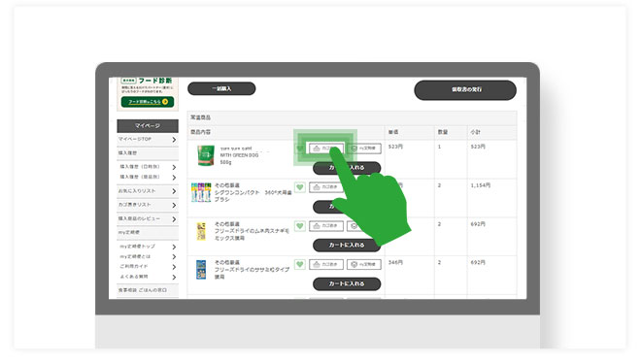Open the シグワンコンパクト toothbrush product image
The image size is (642, 364).
[201, 192]
